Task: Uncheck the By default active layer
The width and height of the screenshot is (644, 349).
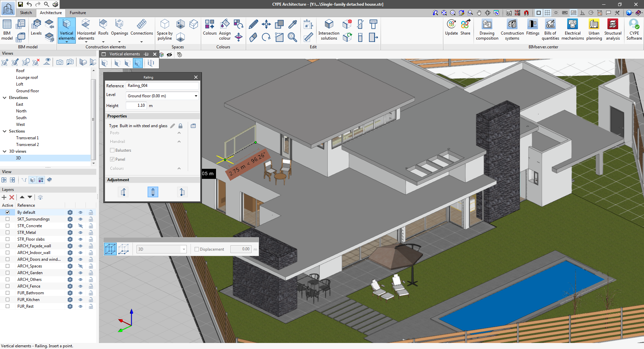Action: point(7,212)
